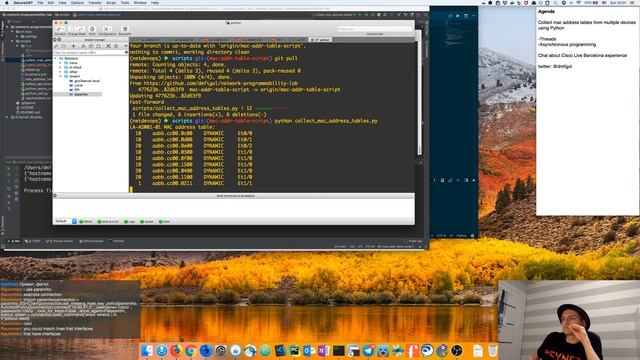Expand the cisco folder in Session Manager

(61, 63)
